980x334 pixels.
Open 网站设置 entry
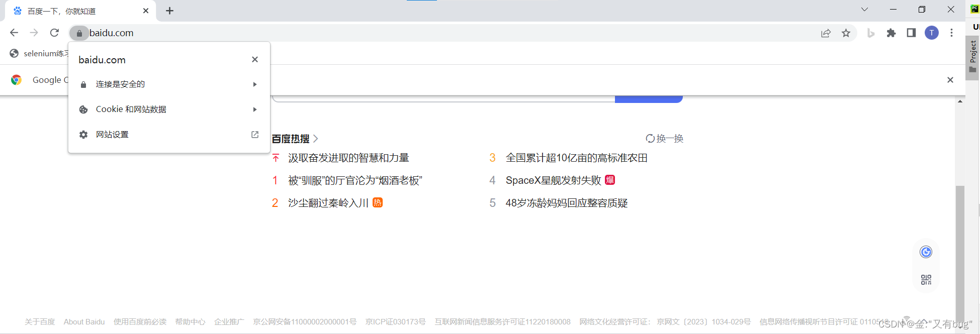point(169,135)
